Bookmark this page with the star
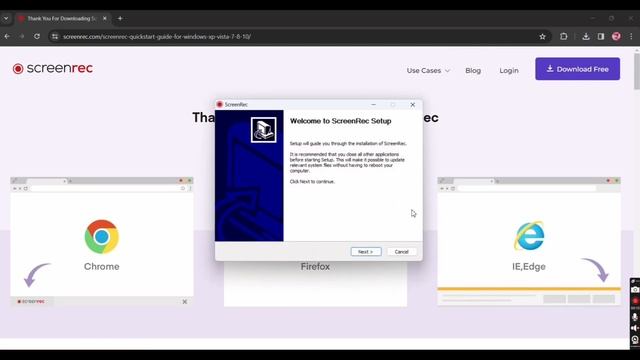Screen dimensions: 640x360 (x=542, y=36)
